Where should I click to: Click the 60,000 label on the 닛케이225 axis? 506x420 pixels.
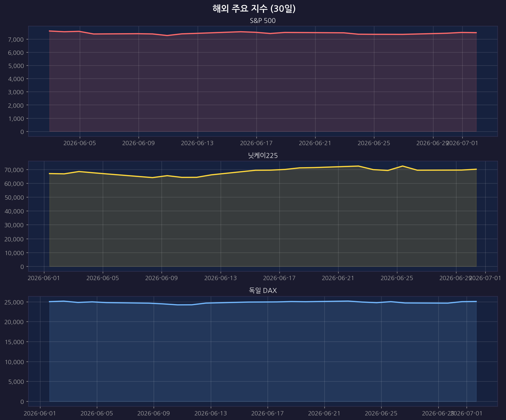click(x=14, y=184)
